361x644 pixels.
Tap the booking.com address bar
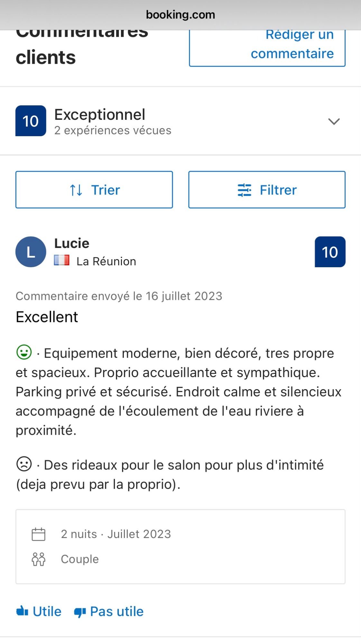[x=181, y=15]
